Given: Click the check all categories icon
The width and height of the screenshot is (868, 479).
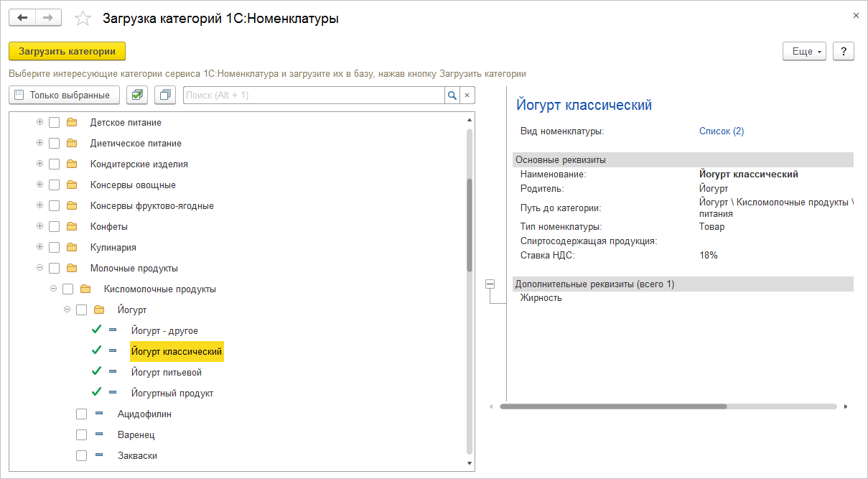Looking at the screenshot, I should [x=137, y=95].
